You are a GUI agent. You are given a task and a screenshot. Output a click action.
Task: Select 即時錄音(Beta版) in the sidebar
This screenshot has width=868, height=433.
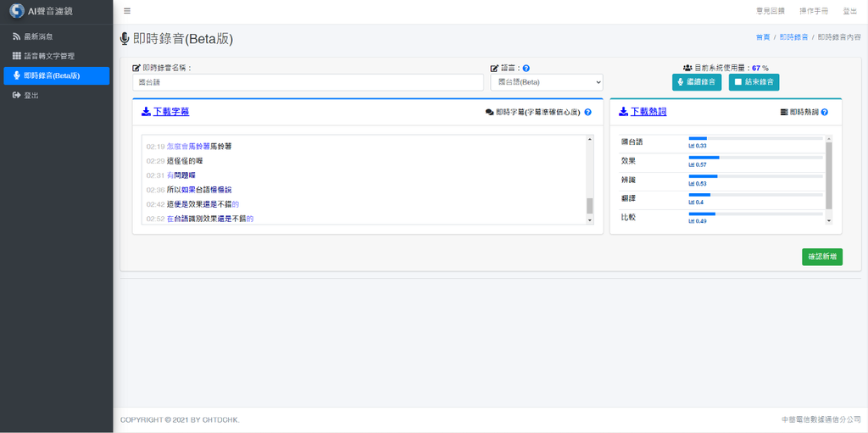[x=57, y=76]
